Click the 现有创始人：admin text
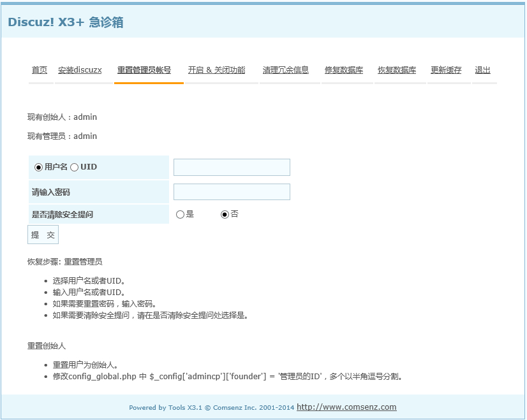Image resolution: width=527 pixels, height=420 pixels. click(62, 117)
